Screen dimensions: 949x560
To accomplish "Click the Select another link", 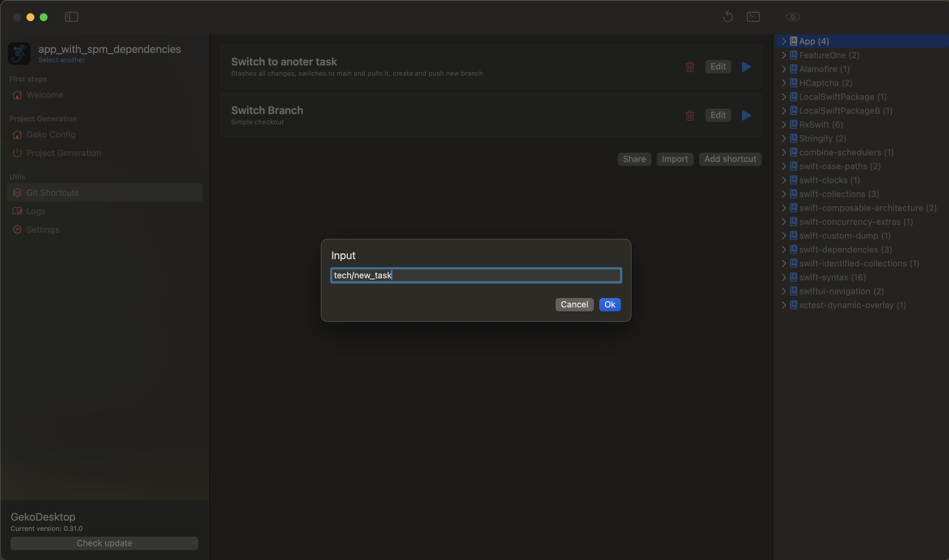I will [x=62, y=60].
